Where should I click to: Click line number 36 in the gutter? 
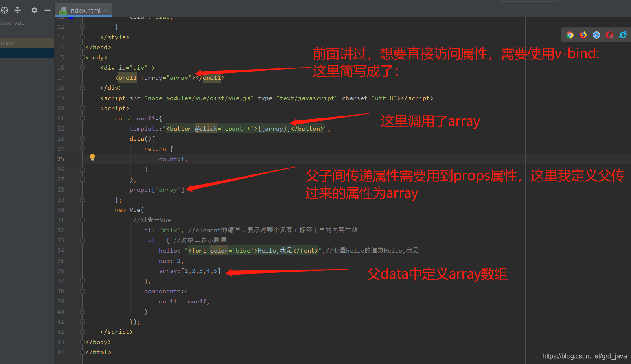(61, 271)
